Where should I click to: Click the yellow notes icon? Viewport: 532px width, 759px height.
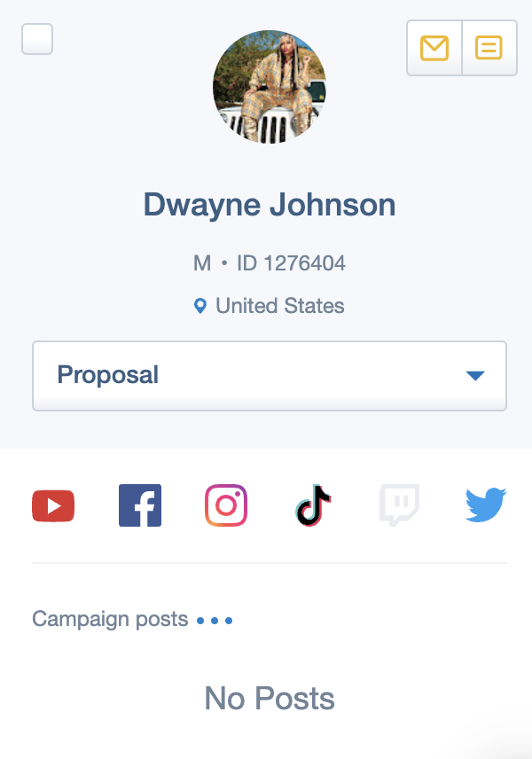489,48
